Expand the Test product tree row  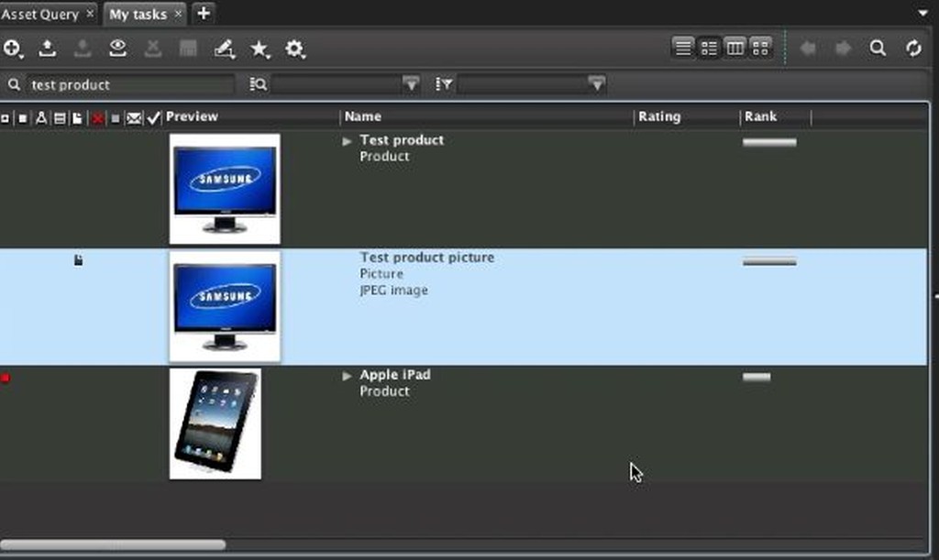click(348, 141)
